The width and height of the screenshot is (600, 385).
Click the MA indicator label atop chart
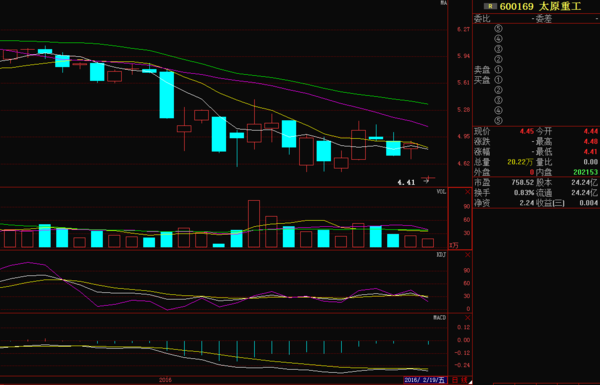(x=443, y=3)
